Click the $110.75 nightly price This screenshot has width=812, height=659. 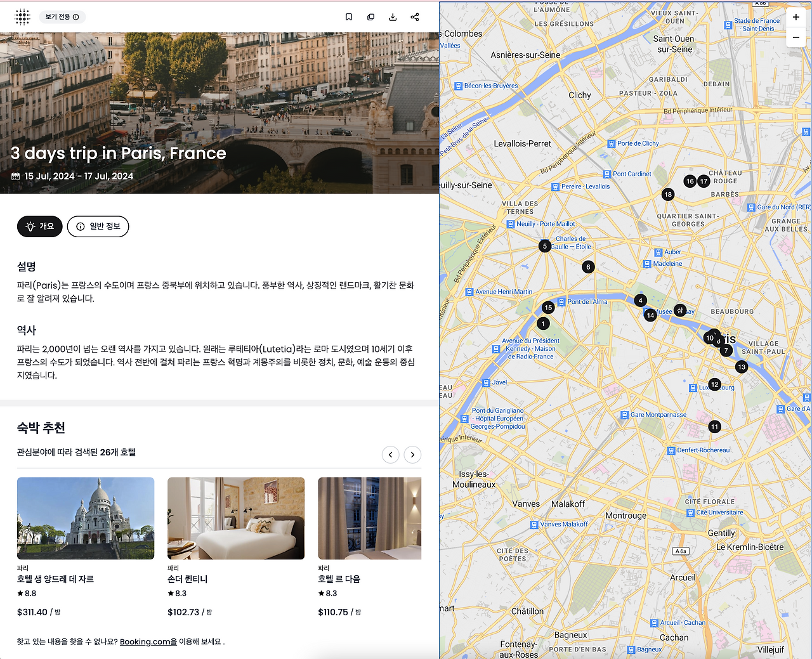[x=334, y=612]
